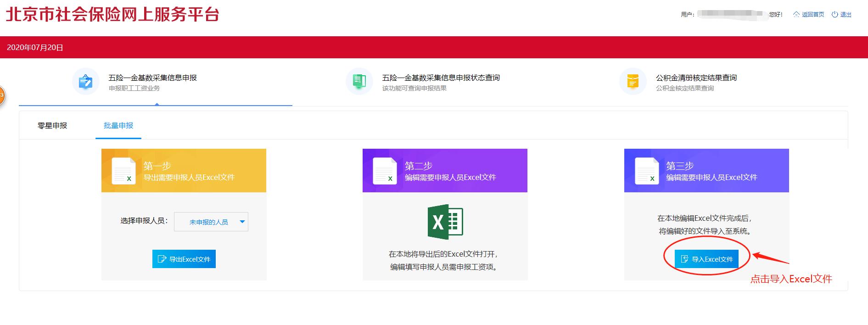Click the 第一步 heading text
868x325 pixels.
[x=157, y=166]
